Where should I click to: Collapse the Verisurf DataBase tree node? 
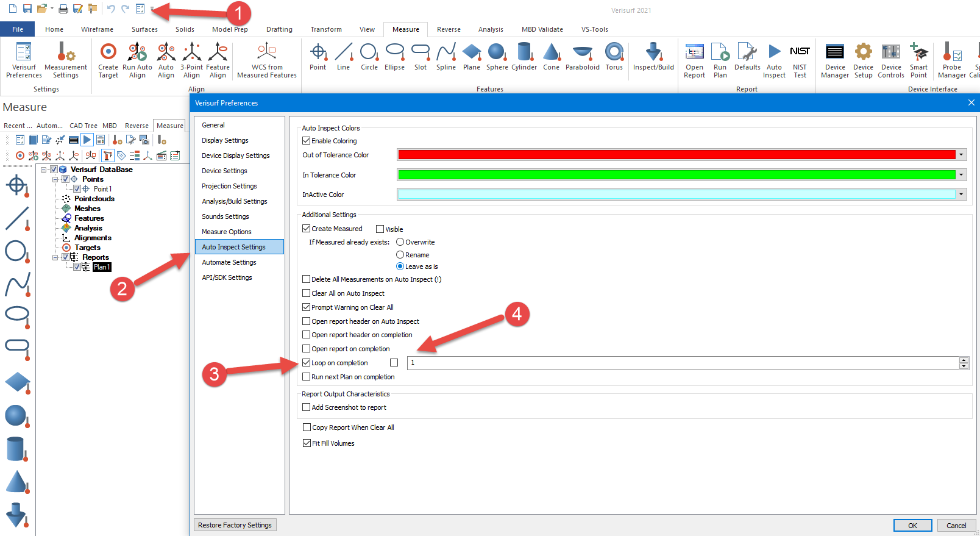(44, 170)
